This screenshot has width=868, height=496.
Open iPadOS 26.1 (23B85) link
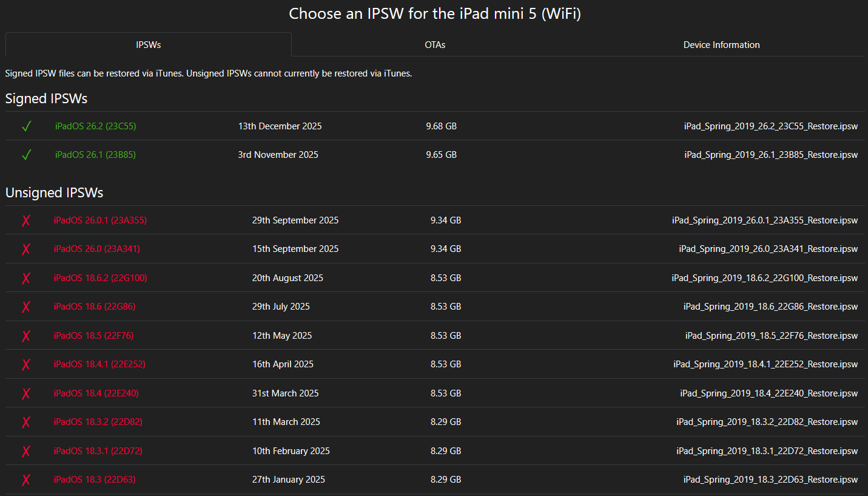[95, 155]
